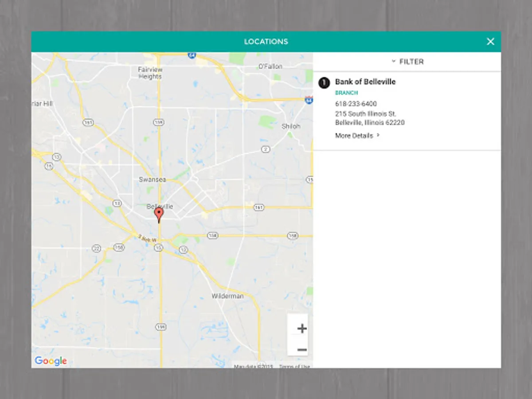Expand the Filter dropdown

(x=407, y=62)
